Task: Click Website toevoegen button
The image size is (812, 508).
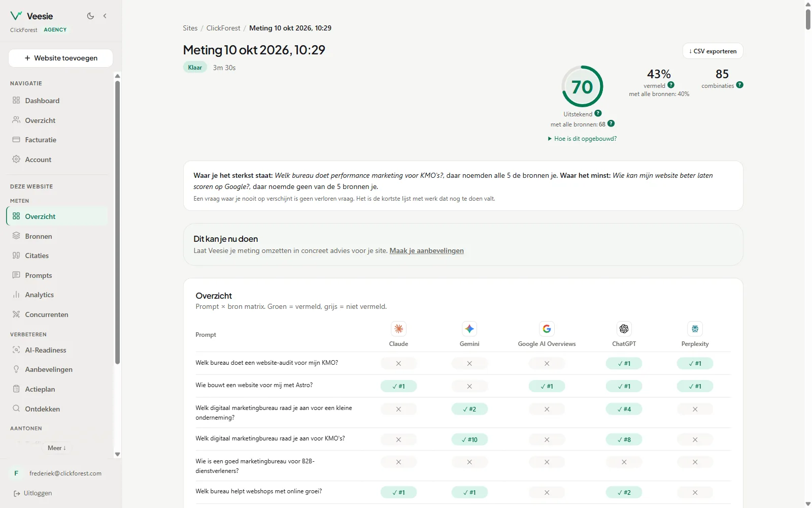Action: [61, 58]
